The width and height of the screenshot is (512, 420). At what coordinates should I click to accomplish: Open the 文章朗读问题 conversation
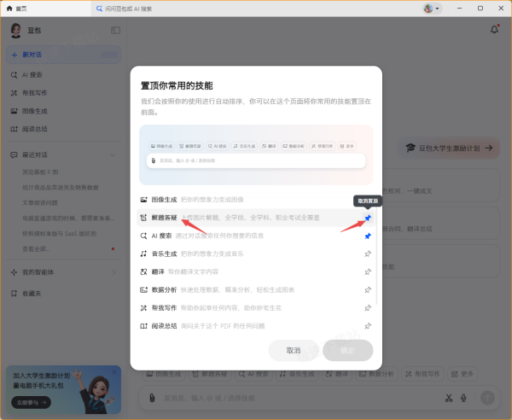point(40,203)
